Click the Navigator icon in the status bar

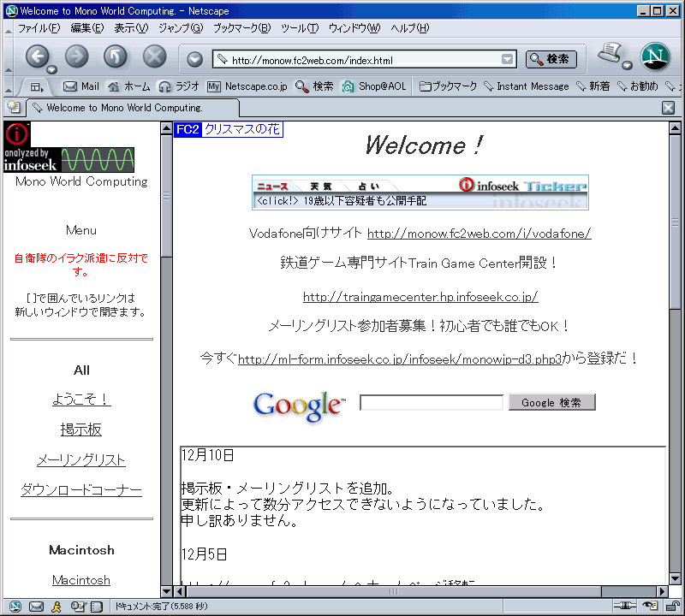(15, 606)
